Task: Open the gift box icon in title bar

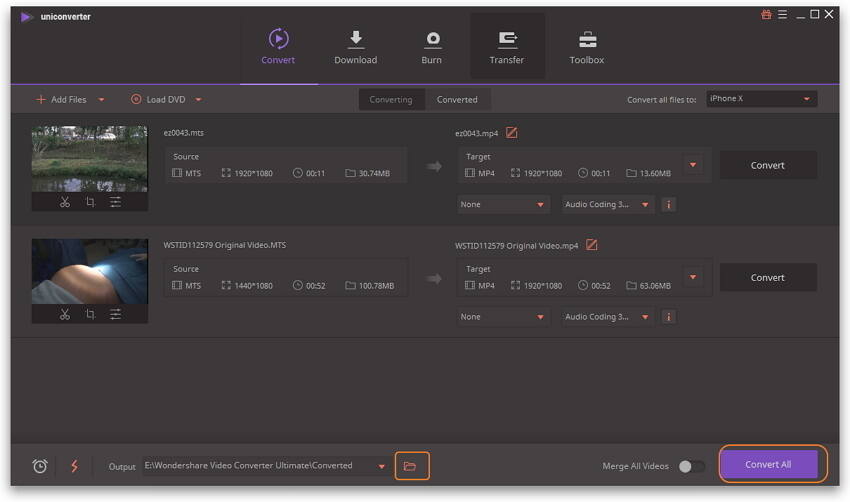Action: pos(766,15)
